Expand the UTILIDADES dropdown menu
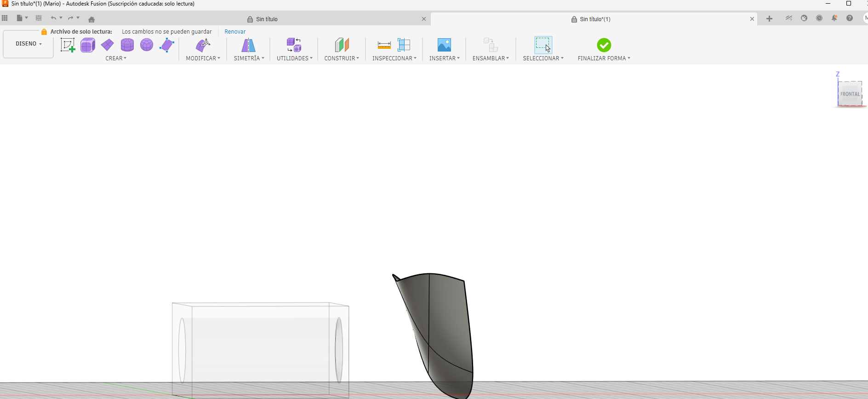Screen dimensions: 868x399 click(x=295, y=58)
